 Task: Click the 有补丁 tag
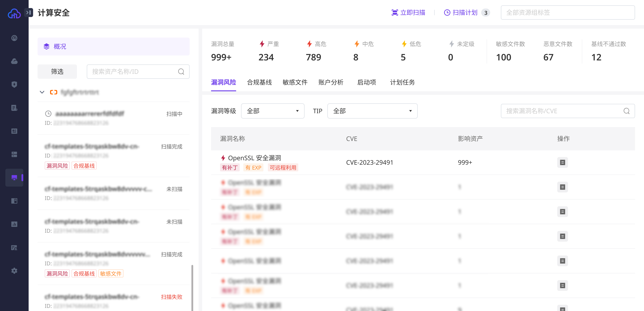pyautogui.click(x=230, y=168)
